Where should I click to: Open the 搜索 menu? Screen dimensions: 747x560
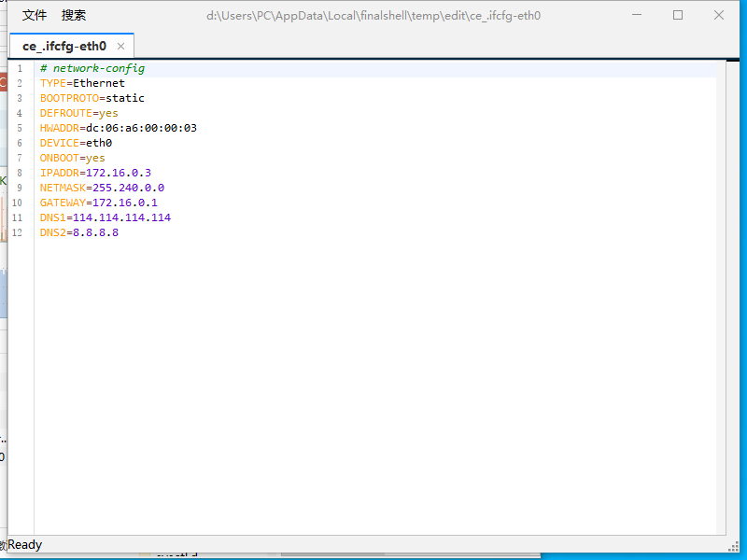click(74, 15)
